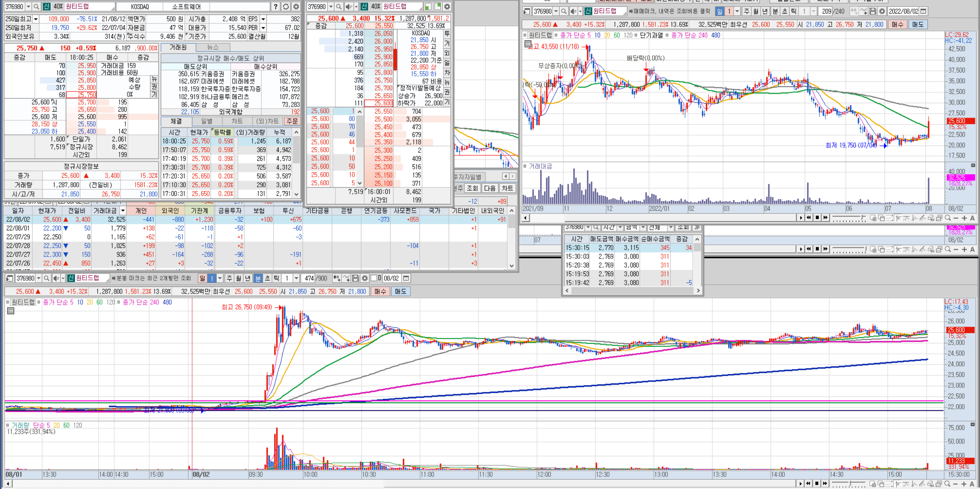Image resolution: width=980 pixels, height=489 pixels.
Task: Click second green layout icon in order book panel
Action: click(438, 7)
